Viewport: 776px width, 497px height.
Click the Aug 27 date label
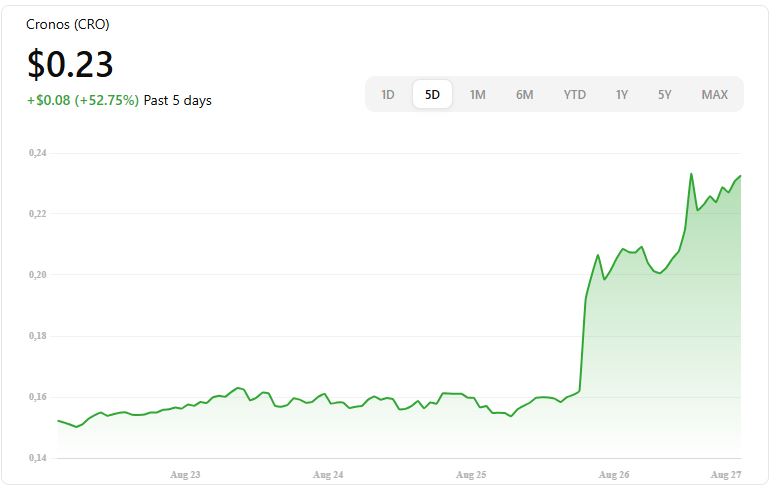[x=727, y=474]
